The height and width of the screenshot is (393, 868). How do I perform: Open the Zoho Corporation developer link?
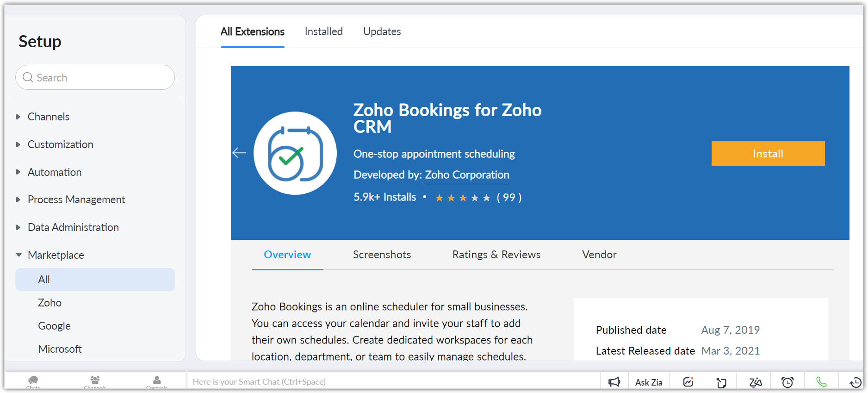tap(467, 175)
